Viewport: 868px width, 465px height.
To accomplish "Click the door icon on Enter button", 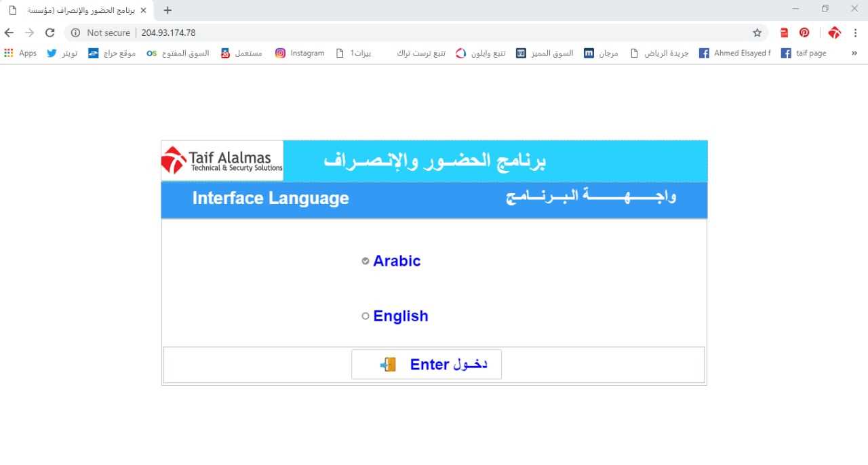I will pos(388,365).
